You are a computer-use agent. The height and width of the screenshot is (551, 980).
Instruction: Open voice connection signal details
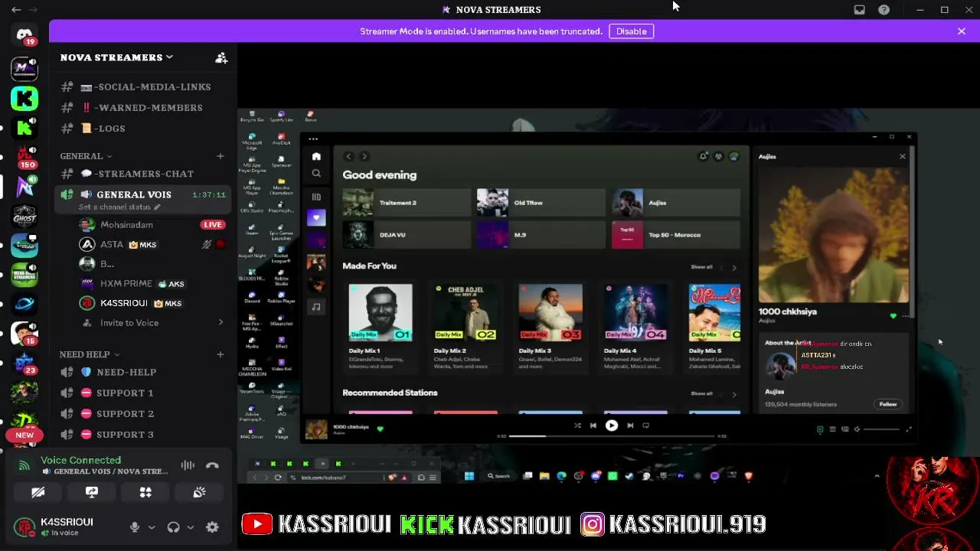[x=24, y=465]
